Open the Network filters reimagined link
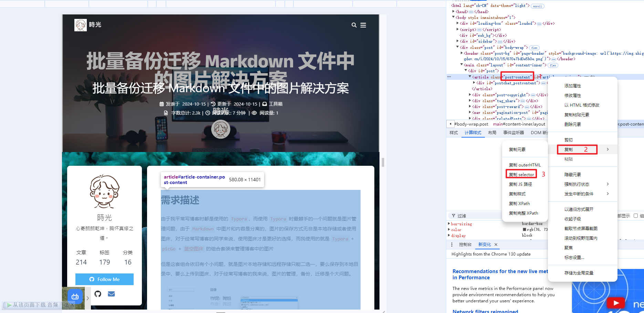644x313 pixels. coord(485,311)
